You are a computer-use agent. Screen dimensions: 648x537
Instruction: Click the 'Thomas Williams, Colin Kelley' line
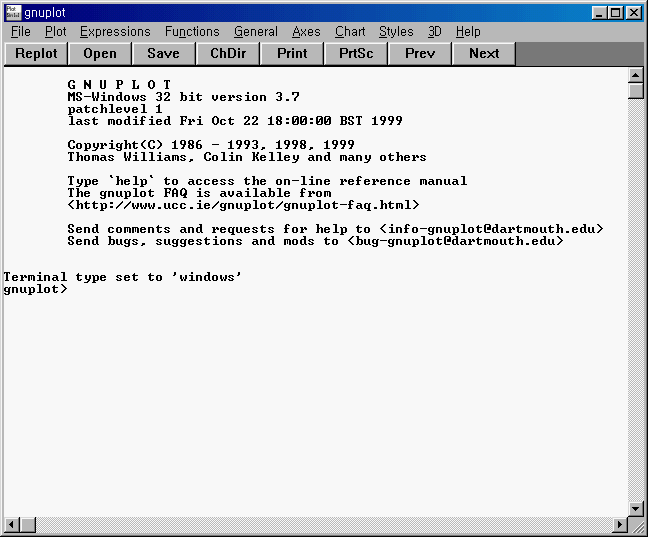coord(247,157)
